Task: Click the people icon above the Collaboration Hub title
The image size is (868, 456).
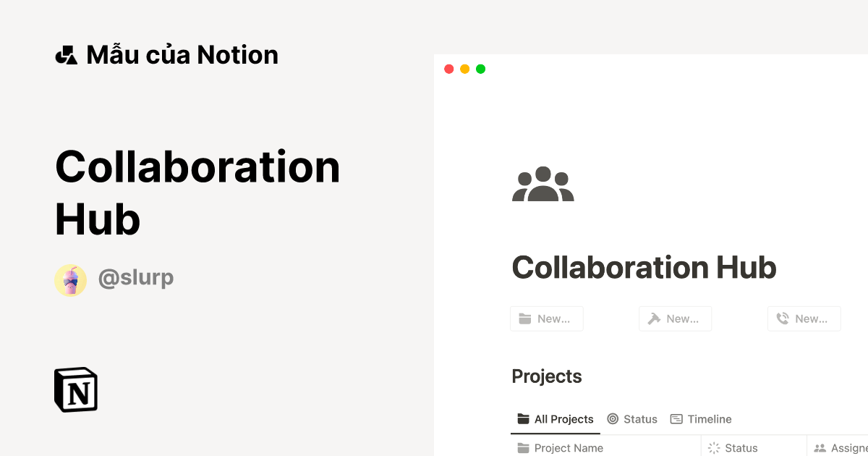Action: [x=543, y=183]
